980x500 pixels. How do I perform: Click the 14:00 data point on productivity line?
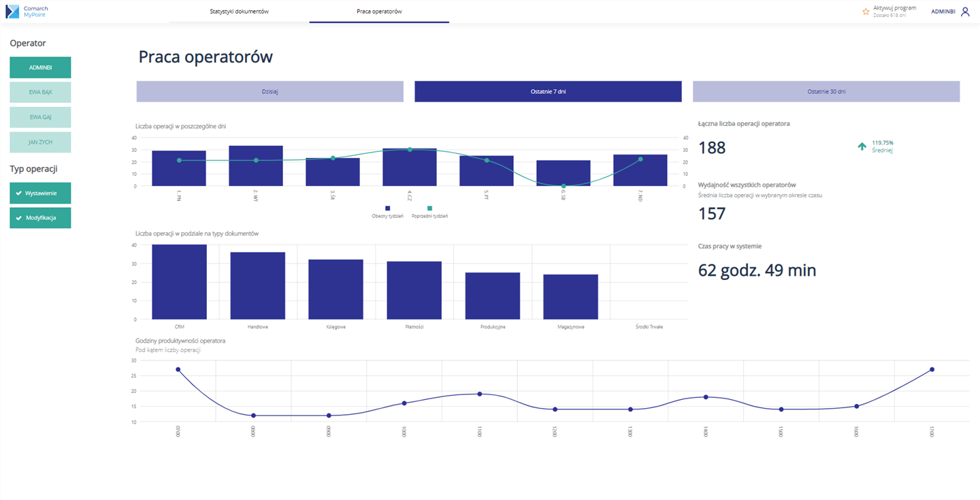[x=706, y=397]
